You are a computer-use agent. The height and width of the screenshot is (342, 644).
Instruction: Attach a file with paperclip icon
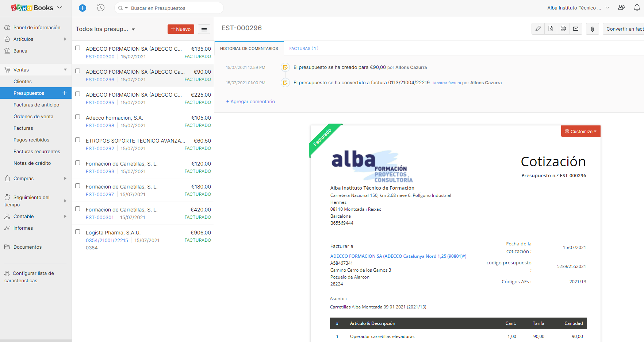point(593,29)
